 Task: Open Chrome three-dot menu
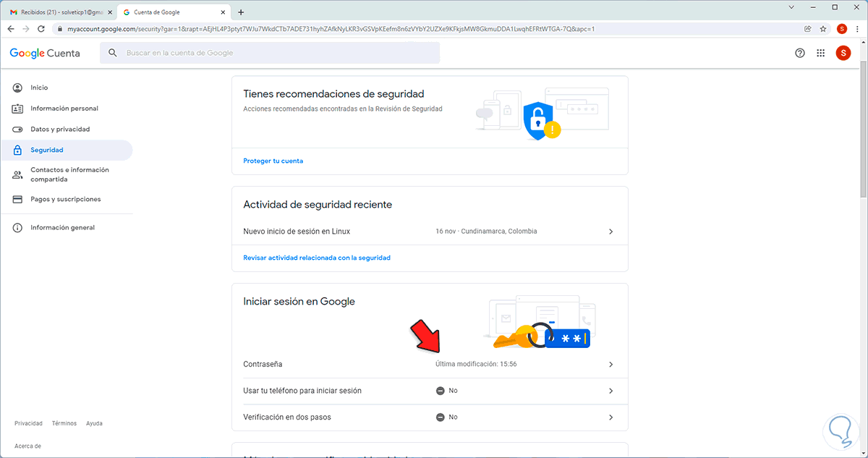pyautogui.click(x=858, y=29)
